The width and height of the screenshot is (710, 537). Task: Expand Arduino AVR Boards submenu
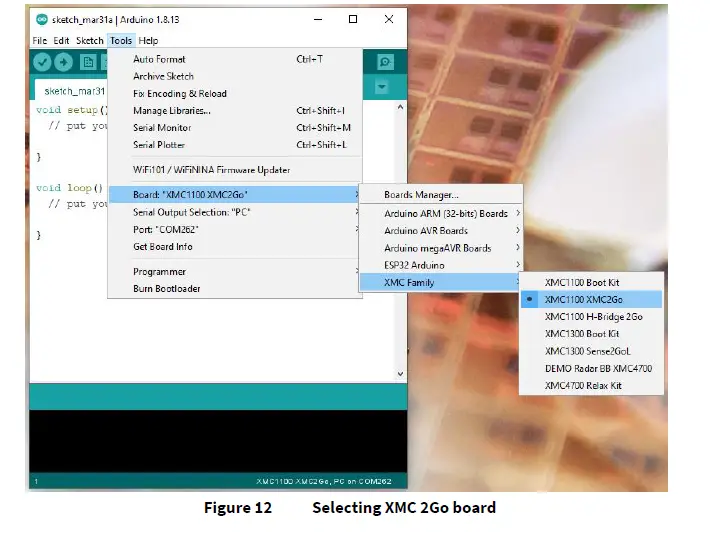[441, 231]
